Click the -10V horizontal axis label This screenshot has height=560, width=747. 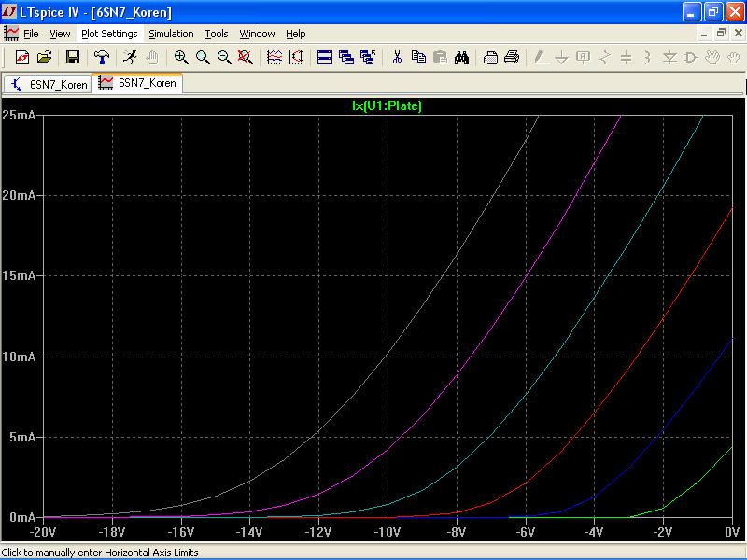point(387,532)
